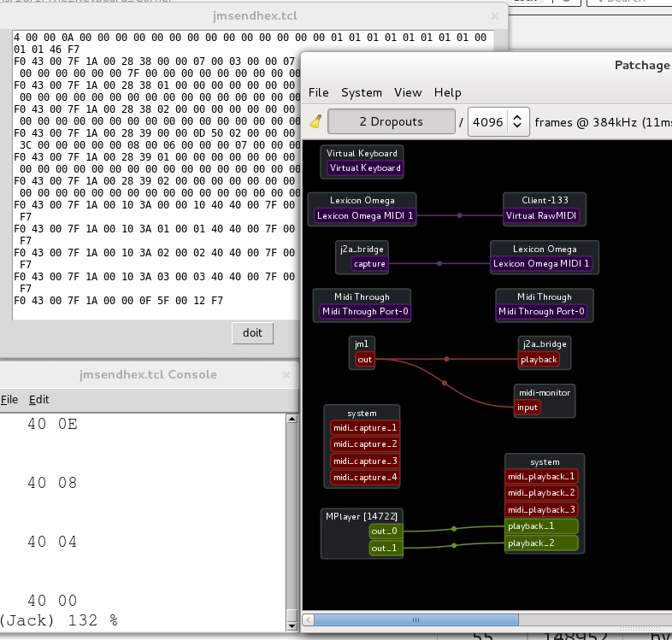The image size is (672, 640).
Task: Click the connection dot between j2a_bridge capture and Lexicon Omega
Action: tap(439, 263)
